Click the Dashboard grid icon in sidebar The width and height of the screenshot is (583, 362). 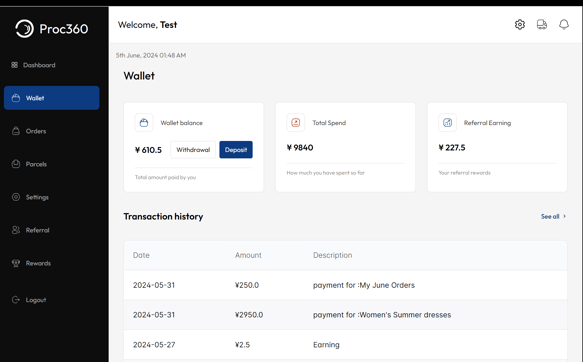coord(15,65)
